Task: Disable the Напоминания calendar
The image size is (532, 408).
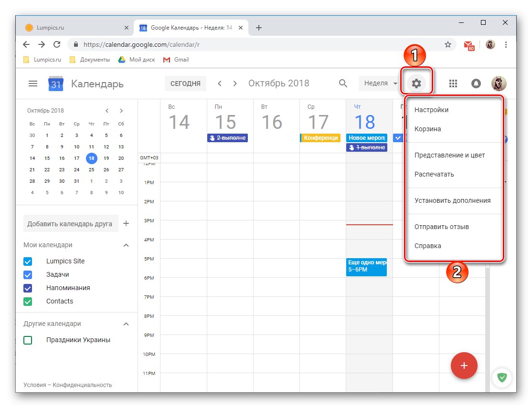Action: pyautogui.click(x=28, y=288)
